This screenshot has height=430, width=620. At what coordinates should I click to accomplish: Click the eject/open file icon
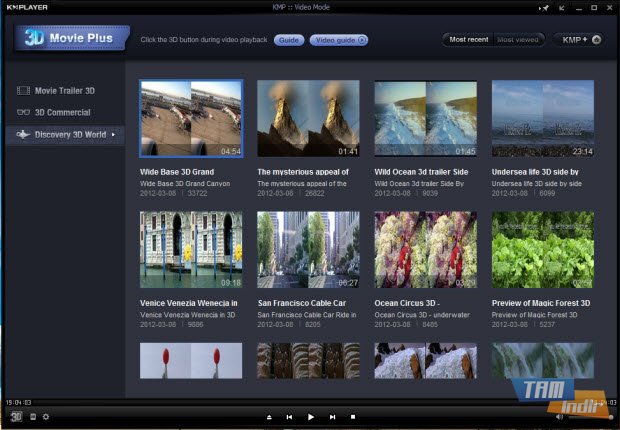pyautogui.click(x=269, y=417)
